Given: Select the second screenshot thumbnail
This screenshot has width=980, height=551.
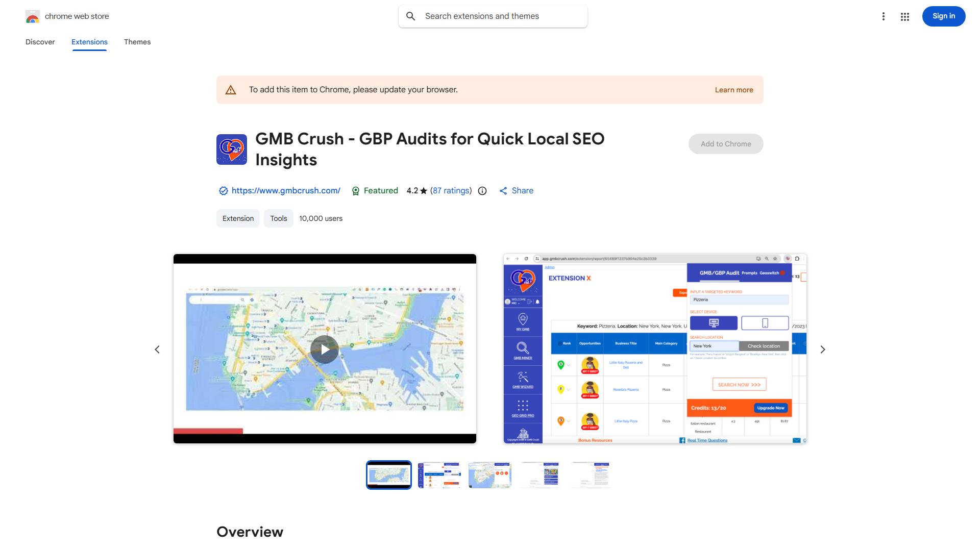Looking at the screenshot, I should tap(439, 474).
